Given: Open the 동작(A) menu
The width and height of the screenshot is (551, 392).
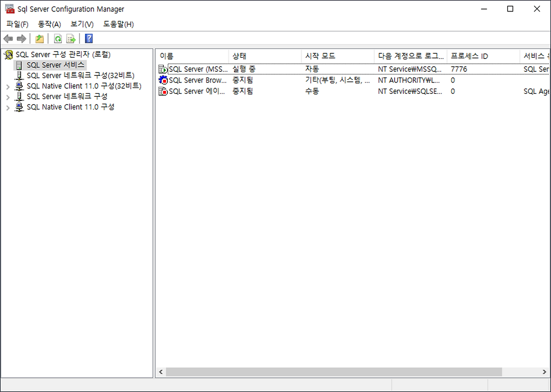Looking at the screenshot, I should tap(49, 24).
